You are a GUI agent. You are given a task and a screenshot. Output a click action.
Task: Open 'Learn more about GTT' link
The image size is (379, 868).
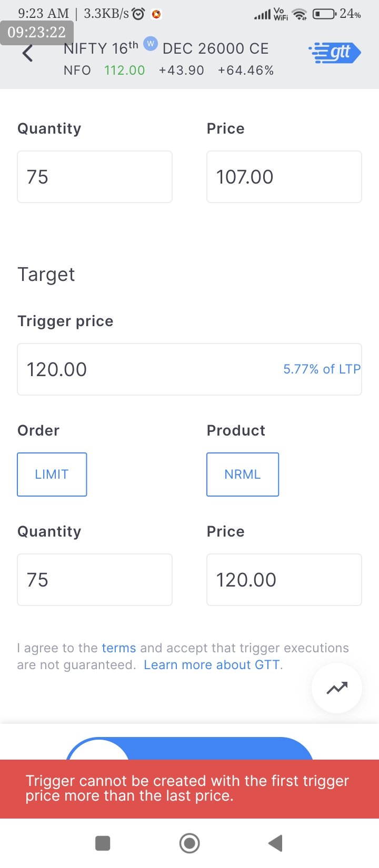[212, 665]
